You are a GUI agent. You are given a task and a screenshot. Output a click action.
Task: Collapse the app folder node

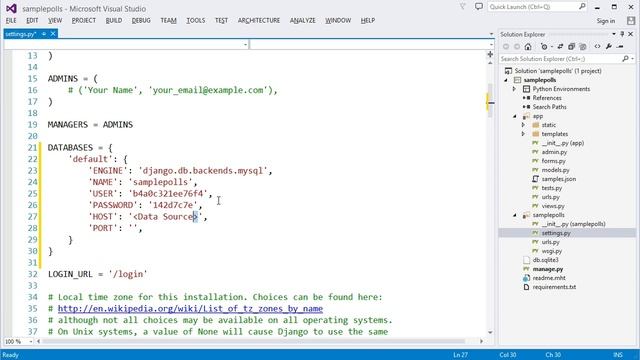[515, 116]
